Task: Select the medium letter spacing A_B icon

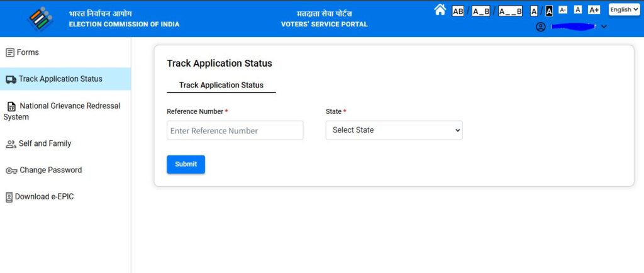Action: pyautogui.click(x=480, y=11)
